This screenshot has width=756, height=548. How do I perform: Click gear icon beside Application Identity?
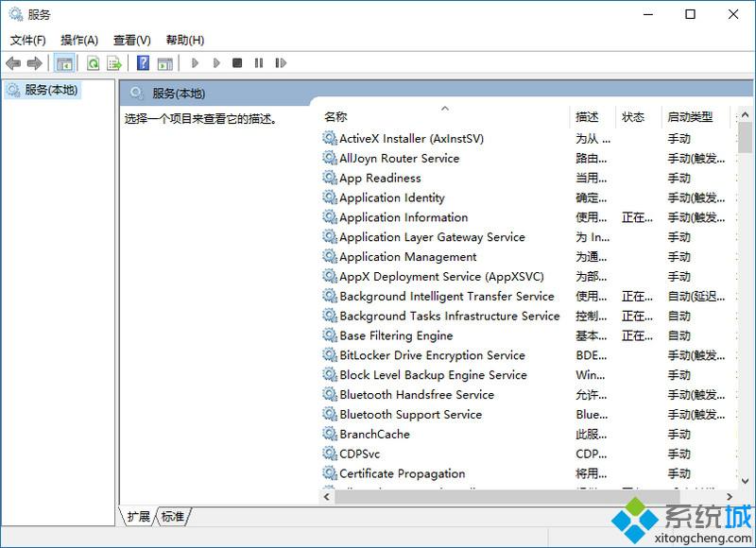point(330,197)
